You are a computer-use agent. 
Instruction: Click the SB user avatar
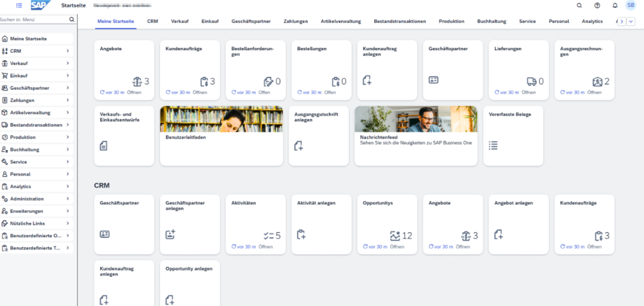(630, 6)
